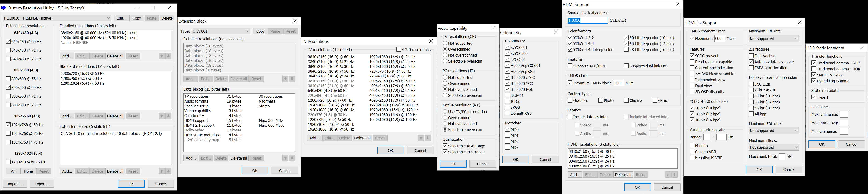868x194 pixels.
Task: Select 4096x2160 (17:9) @ 60 Hz in the TV resolutions list
Action: (392, 86)
